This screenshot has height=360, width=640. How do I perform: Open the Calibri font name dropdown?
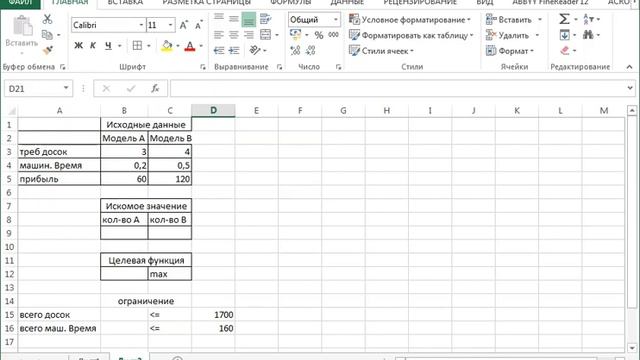[141, 25]
